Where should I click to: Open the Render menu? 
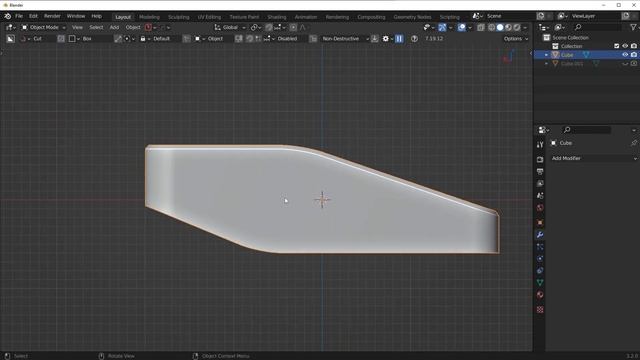52,16
